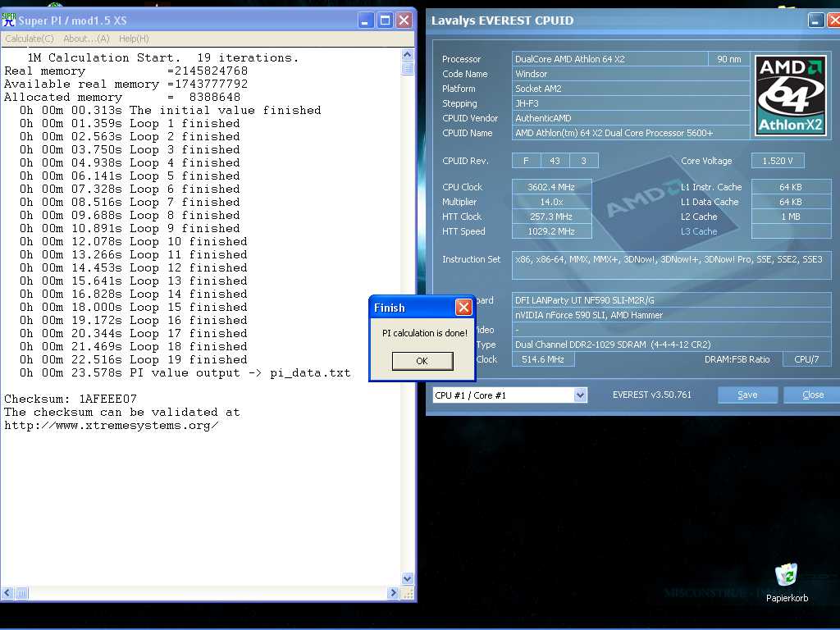
Task: Click Super PI horizontal scrollbar right arrow
Action: 393,593
